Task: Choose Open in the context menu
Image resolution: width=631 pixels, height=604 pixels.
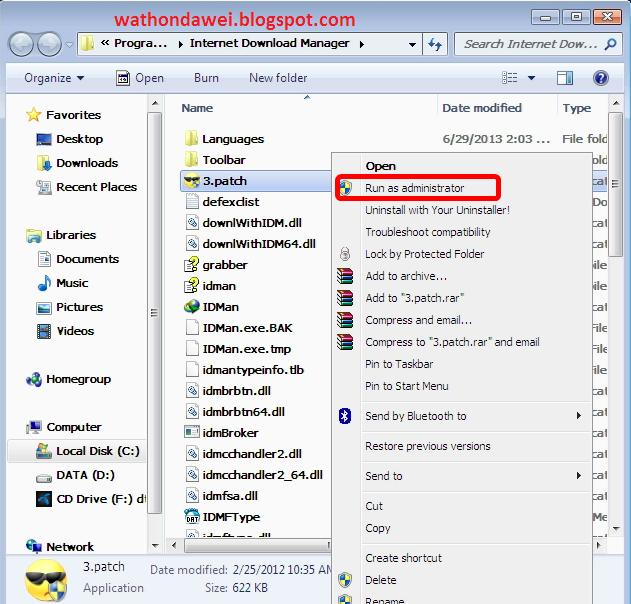Action: pos(380,166)
